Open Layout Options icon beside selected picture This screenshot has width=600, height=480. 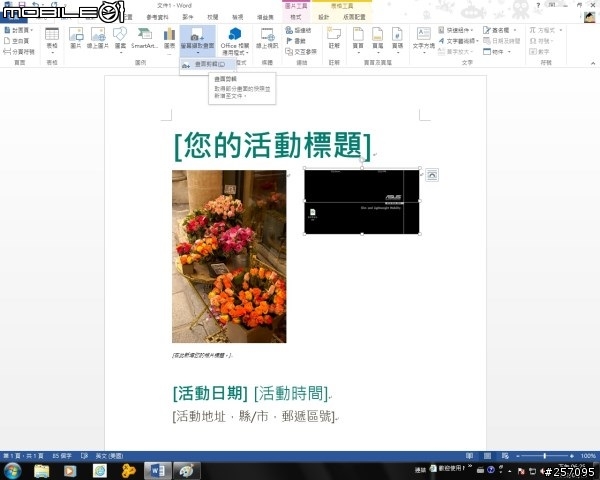pos(432,175)
